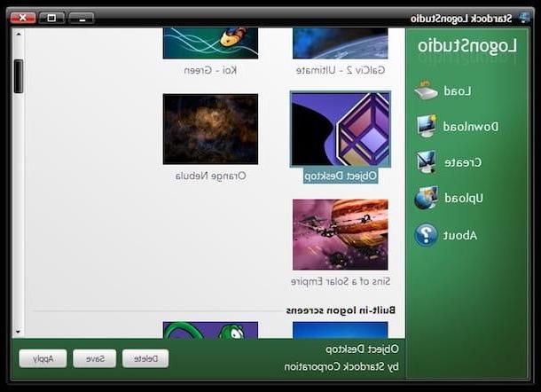Click the vertical scrollbar thumb
The width and height of the screenshot is (541, 392).
pos(19,76)
